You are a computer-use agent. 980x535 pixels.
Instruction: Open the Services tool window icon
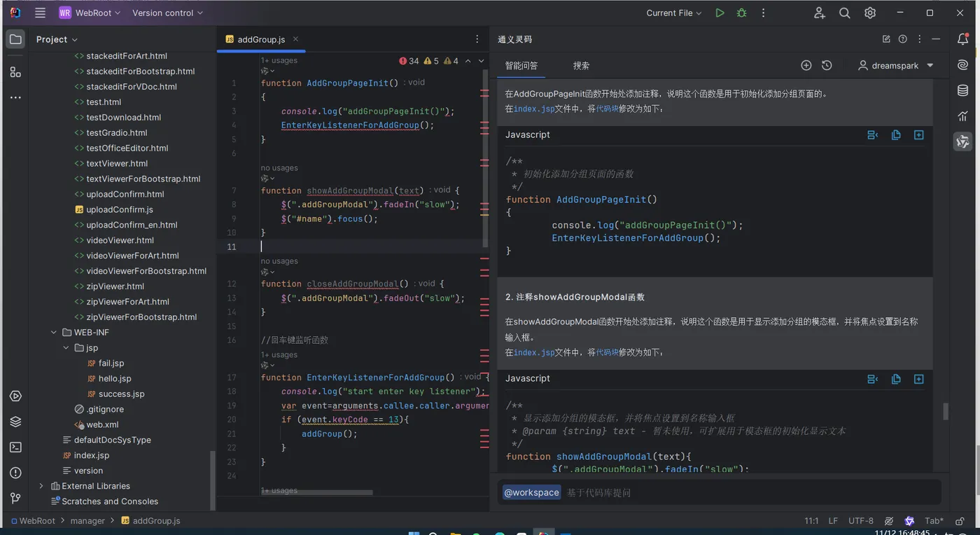tap(15, 396)
